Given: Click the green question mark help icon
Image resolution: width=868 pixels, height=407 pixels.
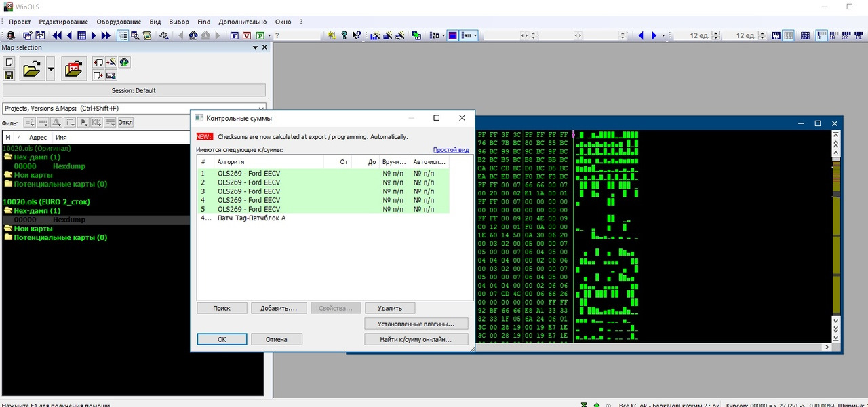Looking at the screenshot, I should tap(344, 35).
